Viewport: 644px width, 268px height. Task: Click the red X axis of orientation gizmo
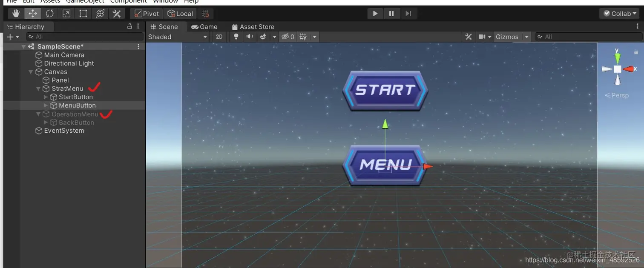click(628, 69)
